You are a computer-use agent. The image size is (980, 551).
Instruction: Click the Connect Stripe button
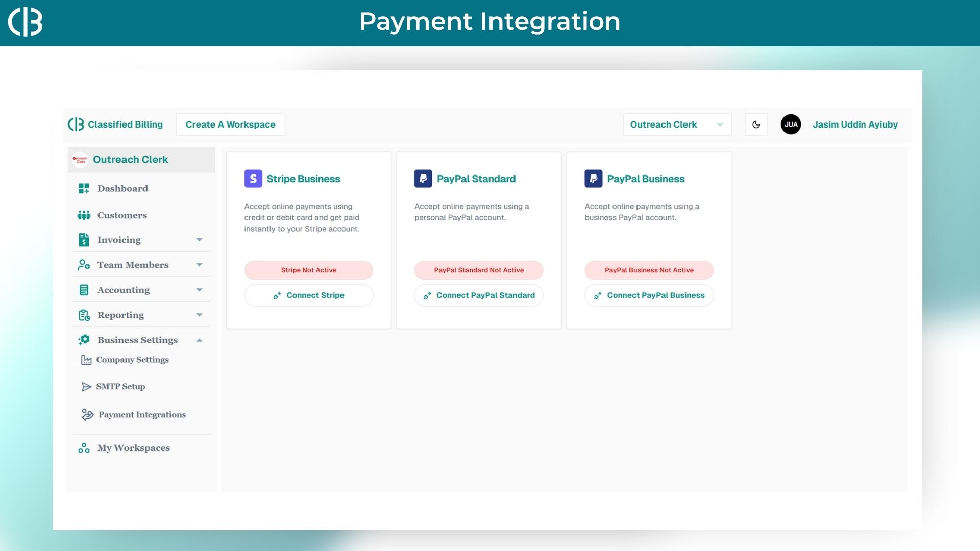[x=308, y=295]
